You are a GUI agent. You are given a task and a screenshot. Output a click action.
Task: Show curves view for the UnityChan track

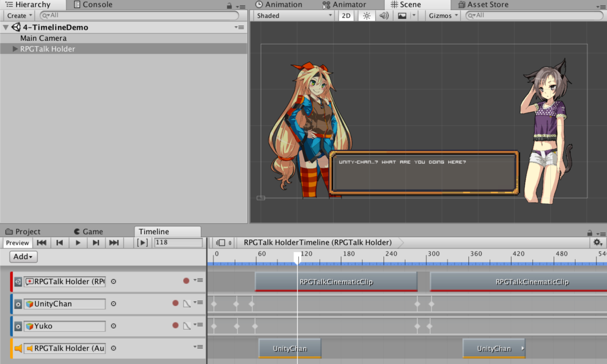[187, 304]
